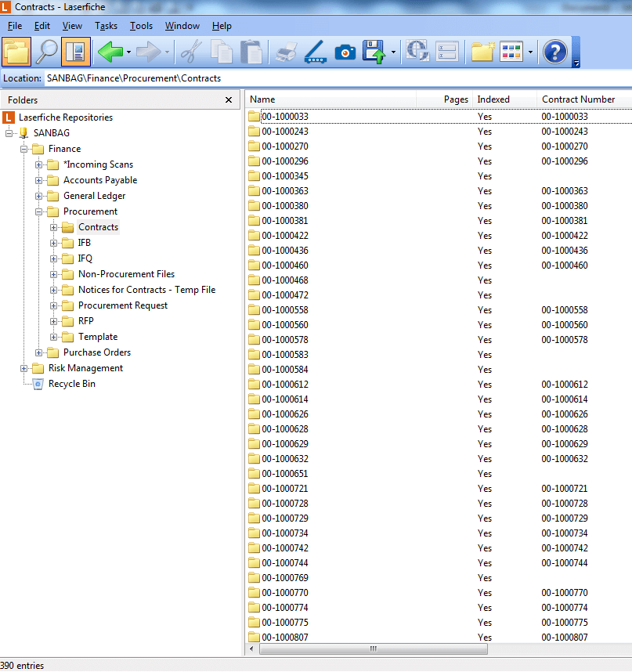Image resolution: width=632 pixels, height=672 pixels.
Task: Select folder 00-1000468 in the list
Action: click(x=285, y=280)
